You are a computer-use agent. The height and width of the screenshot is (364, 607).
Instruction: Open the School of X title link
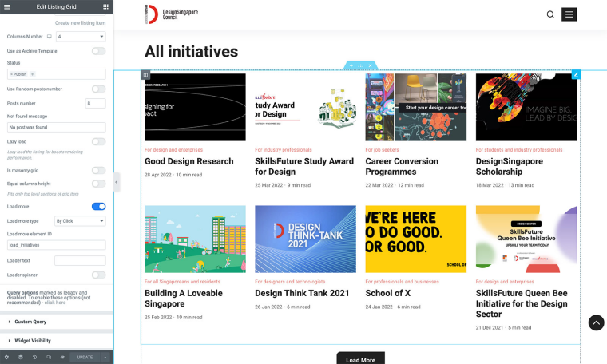click(x=388, y=293)
